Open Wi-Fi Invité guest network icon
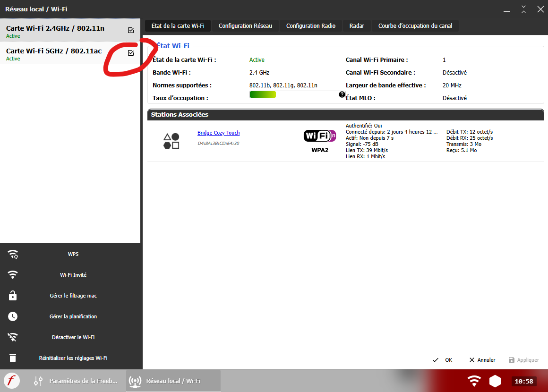Image resolution: width=548 pixels, height=392 pixels. tap(13, 275)
